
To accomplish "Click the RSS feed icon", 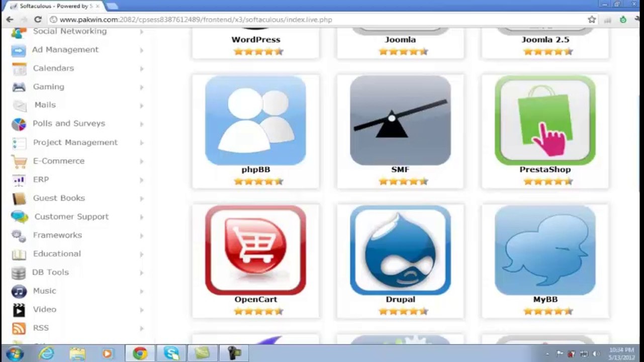I will (19, 328).
